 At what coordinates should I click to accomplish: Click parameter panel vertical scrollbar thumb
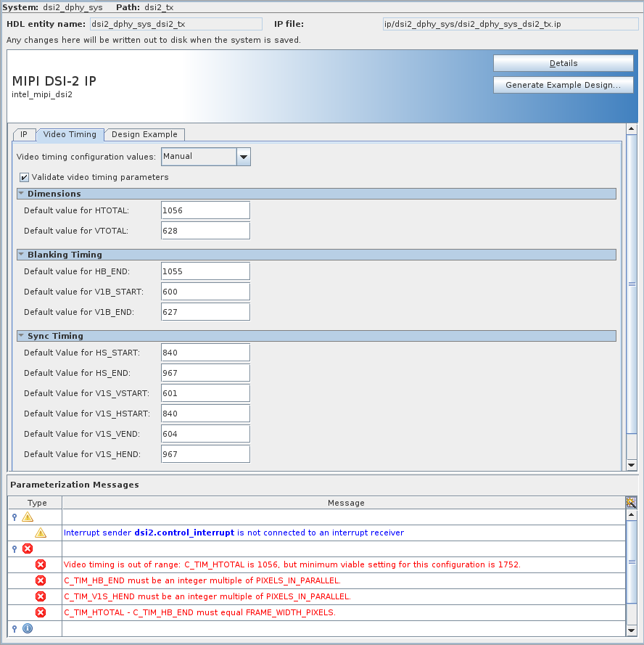(x=632, y=284)
